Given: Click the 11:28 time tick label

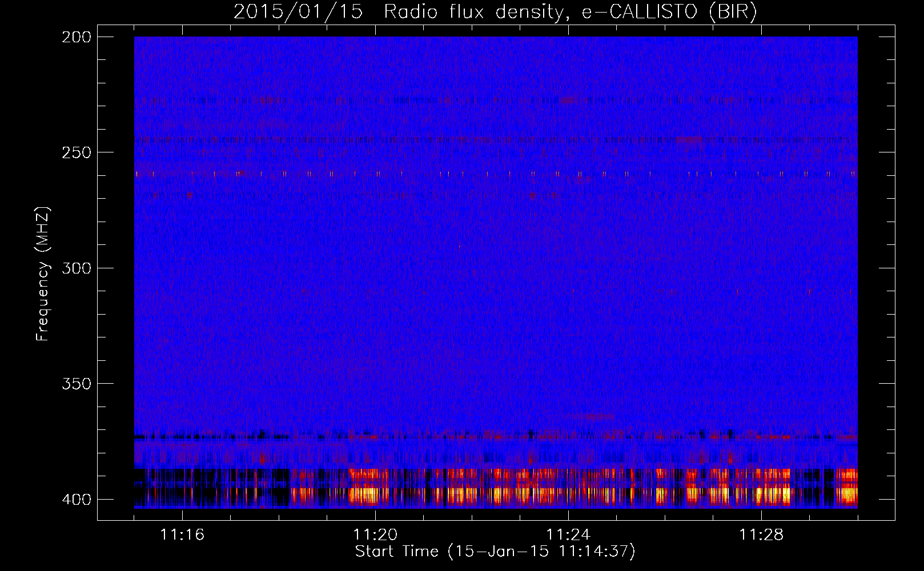Looking at the screenshot, I should click(761, 535).
